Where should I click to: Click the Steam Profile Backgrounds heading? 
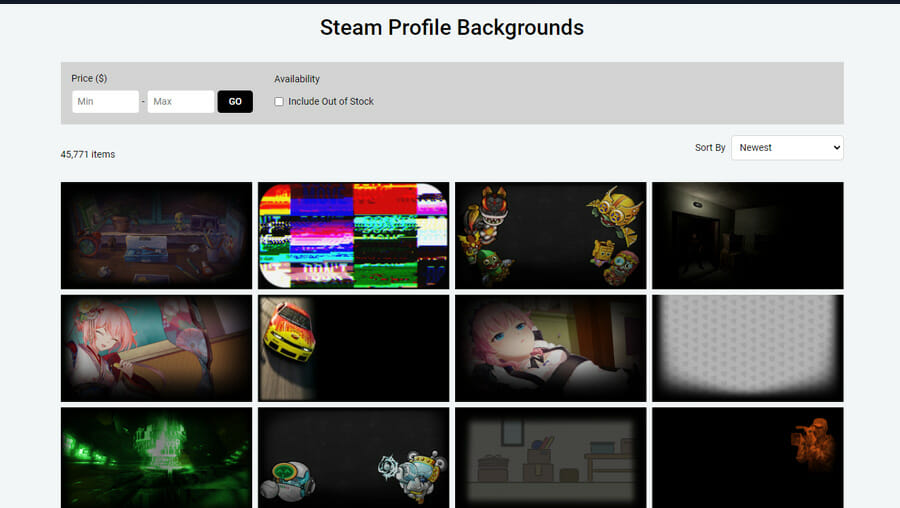[452, 28]
